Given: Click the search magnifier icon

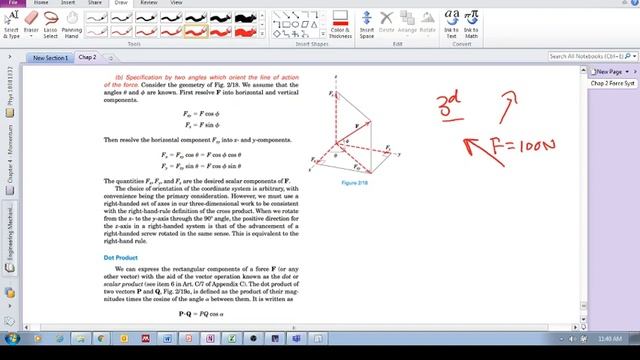Looking at the screenshot, I should click(x=628, y=56).
